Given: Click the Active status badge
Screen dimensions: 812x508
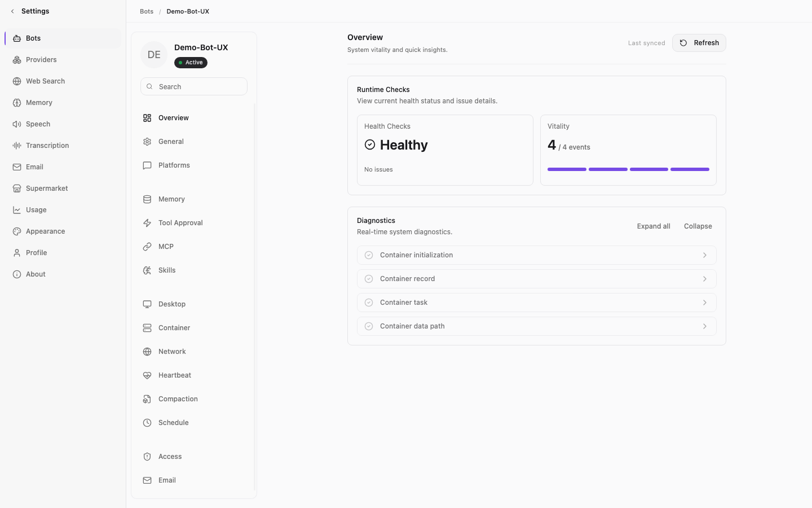Looking at the screenshot, I should point(191,63).
